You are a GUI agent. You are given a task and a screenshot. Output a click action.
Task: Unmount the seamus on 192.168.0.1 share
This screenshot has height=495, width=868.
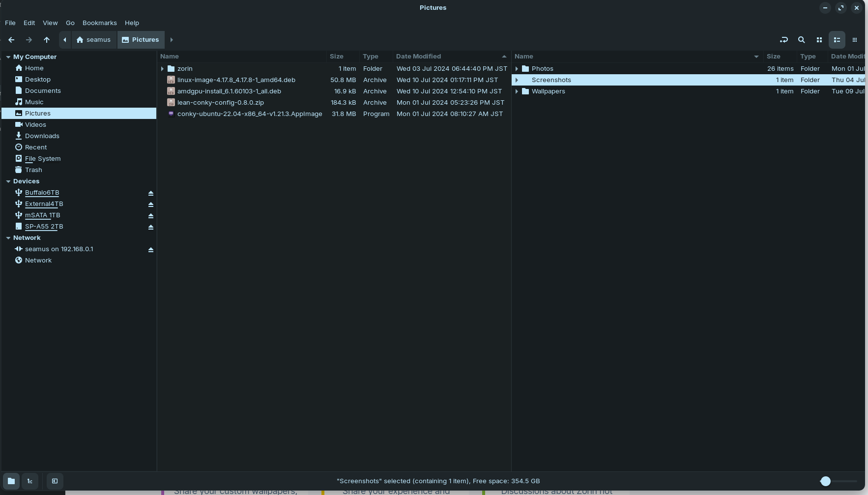(151, 250)
